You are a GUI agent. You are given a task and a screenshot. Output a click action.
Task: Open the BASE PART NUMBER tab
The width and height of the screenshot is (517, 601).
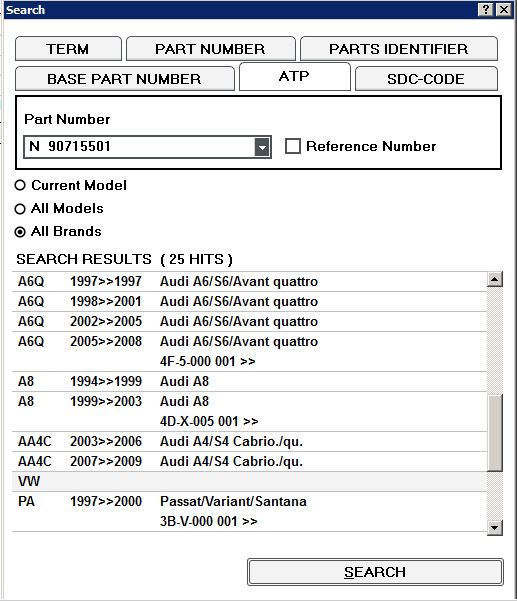(125, 79)
